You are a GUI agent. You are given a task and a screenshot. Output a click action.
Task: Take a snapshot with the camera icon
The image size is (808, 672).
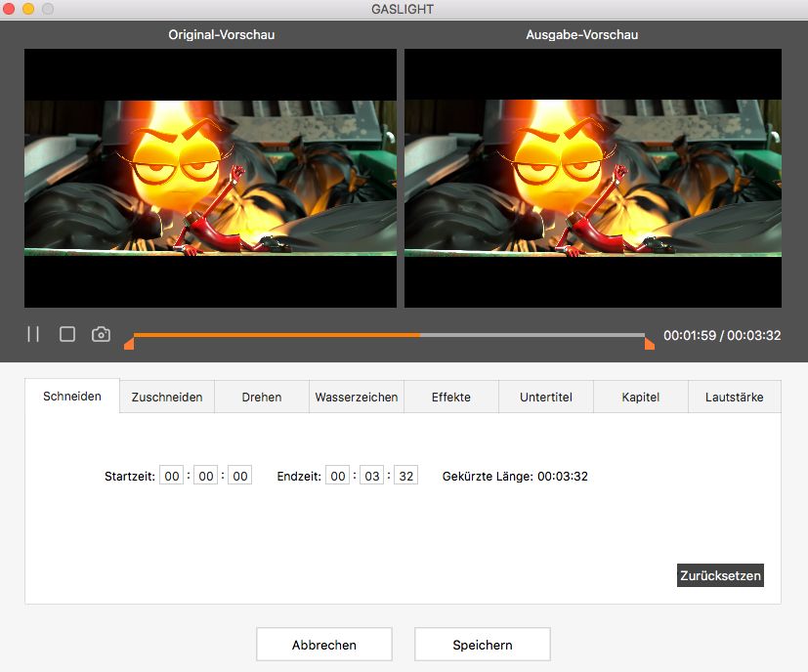click(101, 334)
